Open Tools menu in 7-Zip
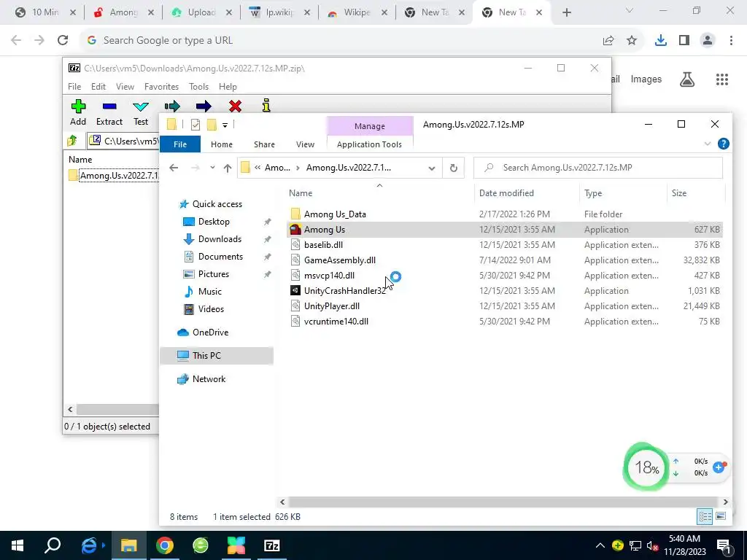The height and width of the screenshot is (560, 747). (198, 87)
